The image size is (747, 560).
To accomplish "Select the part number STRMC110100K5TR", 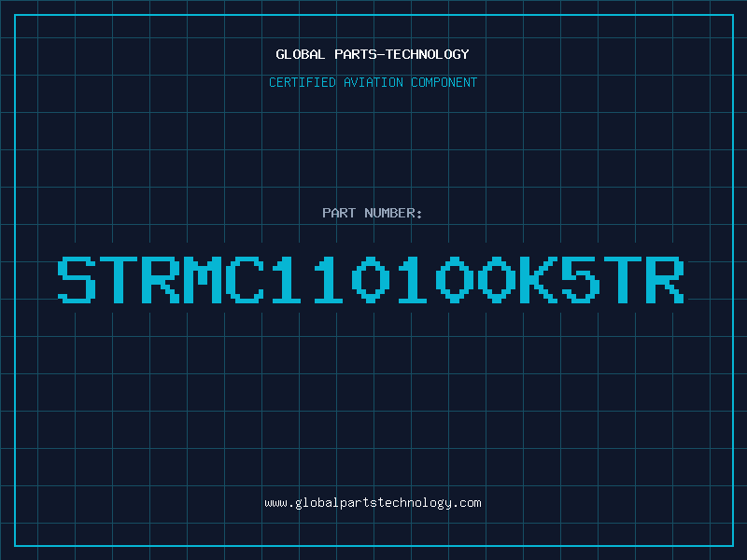I will (x=371, y=280).
